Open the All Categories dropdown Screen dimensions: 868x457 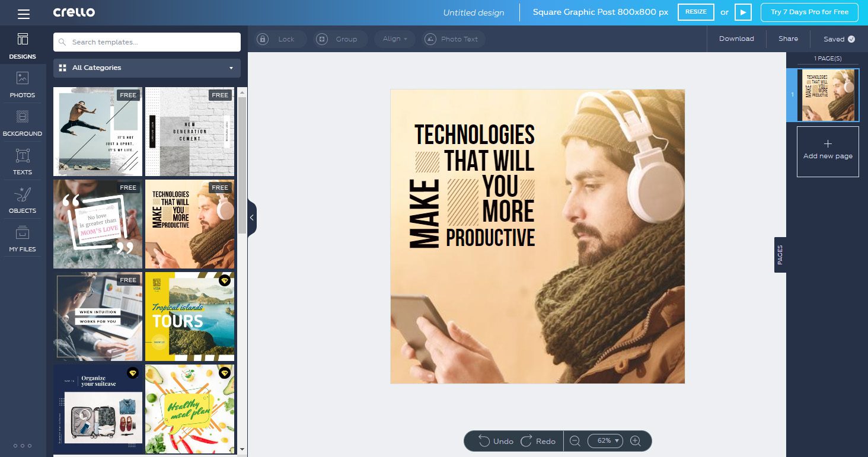click(146, 68)
